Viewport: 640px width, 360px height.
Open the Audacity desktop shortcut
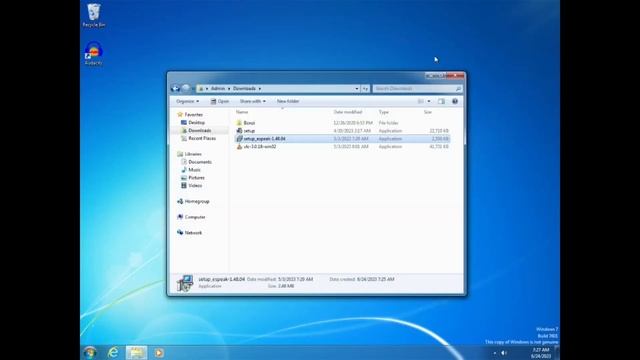93,53
